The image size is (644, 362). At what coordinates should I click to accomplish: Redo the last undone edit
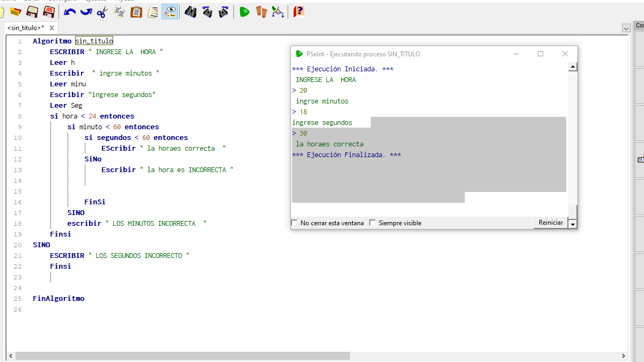click(86, 11)
